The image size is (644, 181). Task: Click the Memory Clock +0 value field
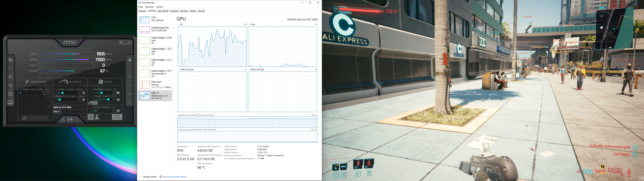[82, 100]
